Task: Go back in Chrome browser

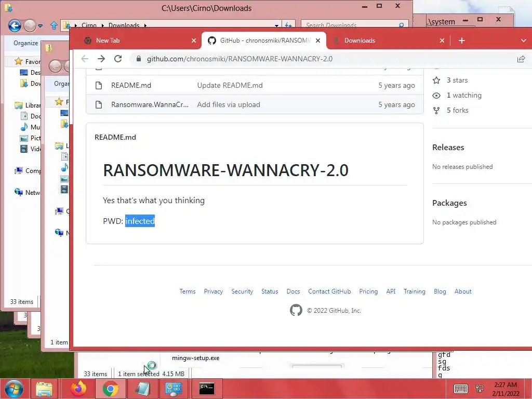Action: click(x=85, y=59)
